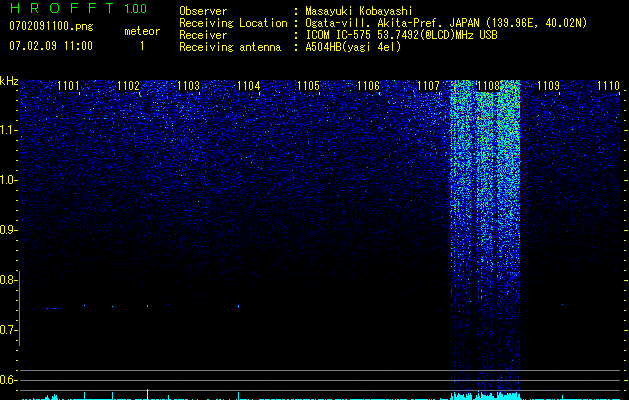Click the HROFFT 1.0.0 title text
This screenshot has height=400, width=629.
78,8
